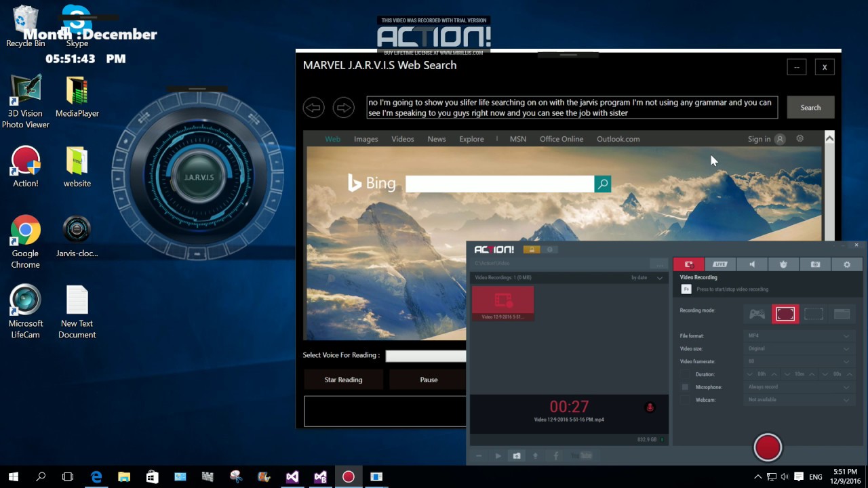Enable the Webcam checkbox

pos(685,400)
